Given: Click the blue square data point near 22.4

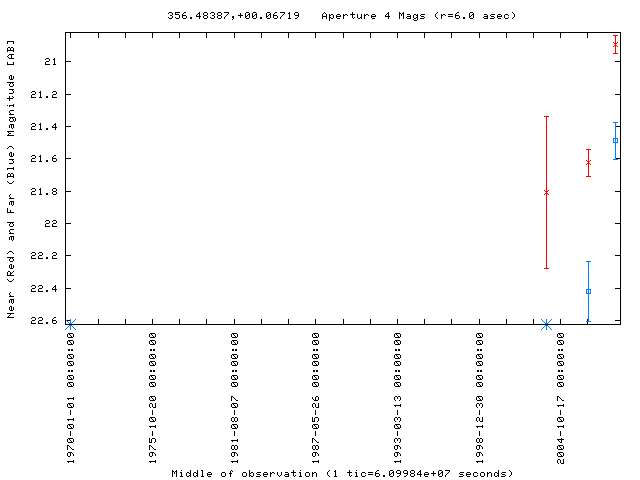Looking at the screenshot, I should click(588, 291).
